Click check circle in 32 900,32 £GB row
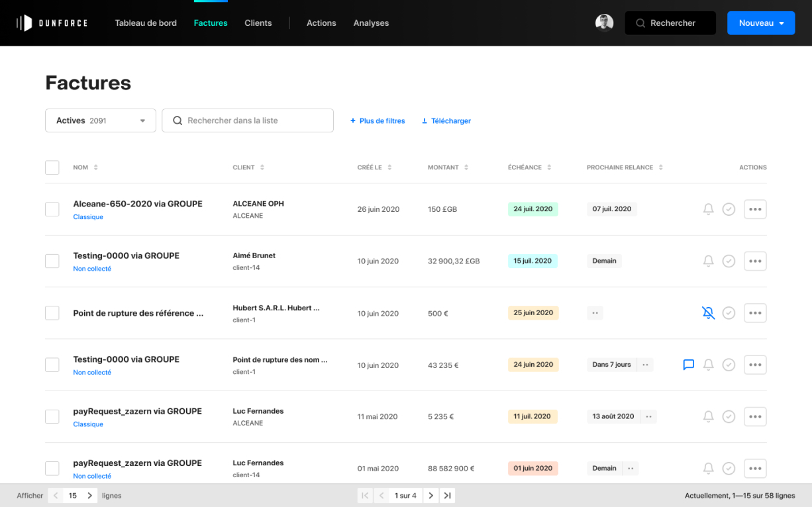The width and height of the screenshot is (812, 507). pyautogui.click(x=729, y=261)
